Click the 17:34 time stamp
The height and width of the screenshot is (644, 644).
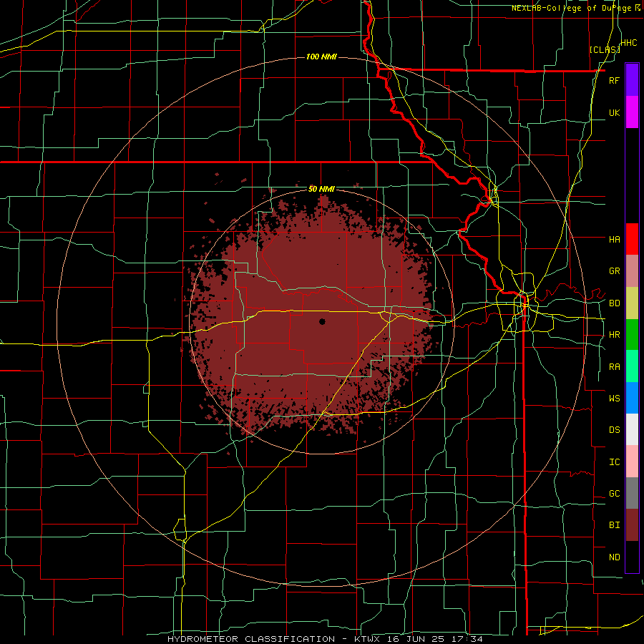point(468,639)
